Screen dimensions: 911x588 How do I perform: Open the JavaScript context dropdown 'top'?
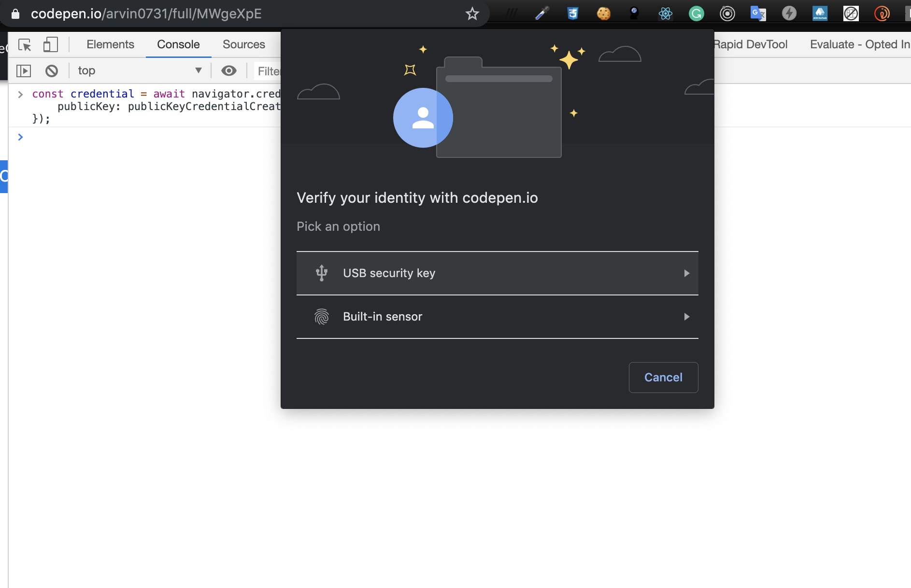(140, 71)
